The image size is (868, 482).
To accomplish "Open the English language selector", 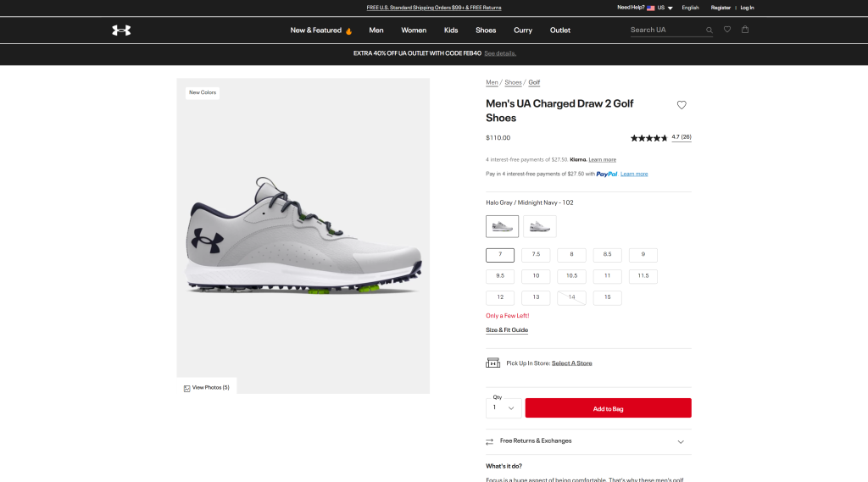I will [x=690, y=8].
